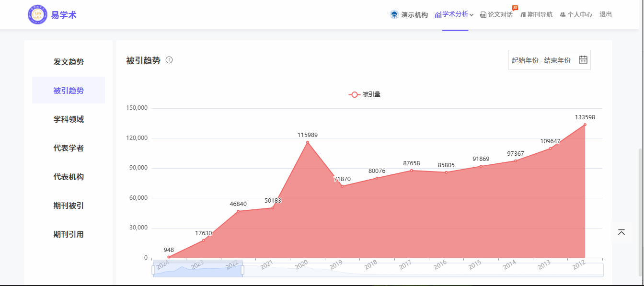The height and width of the screenshot is (286, 644).
Task: Select 发文趋势 in the sidebar
Action: [69, 62]
